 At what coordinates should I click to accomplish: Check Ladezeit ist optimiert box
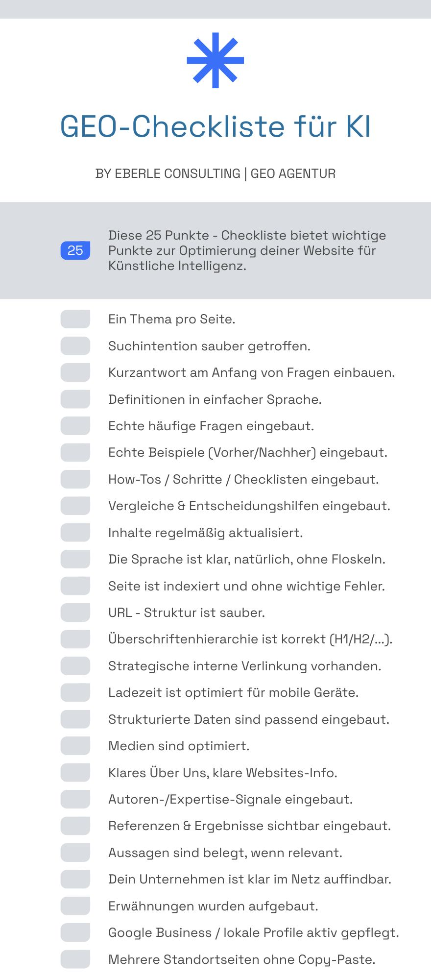75,692
